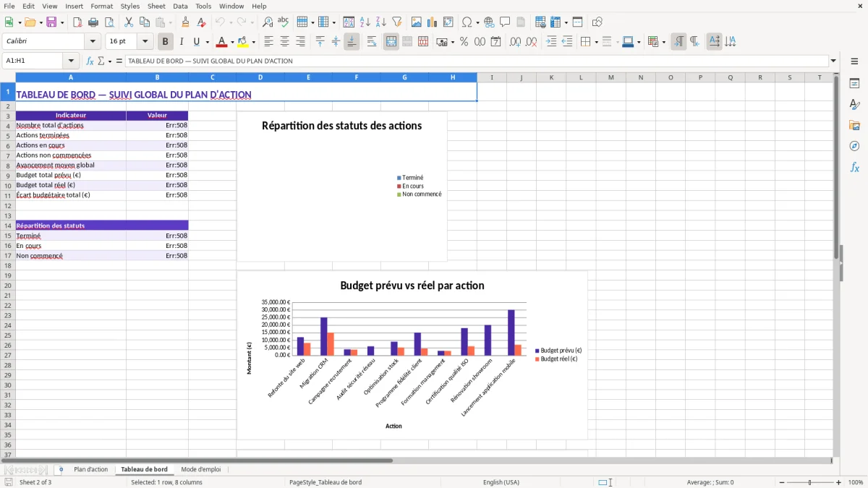Insert a hyperlink using the globe icon
Screen dimensions: 868x488
click(489, 22)
